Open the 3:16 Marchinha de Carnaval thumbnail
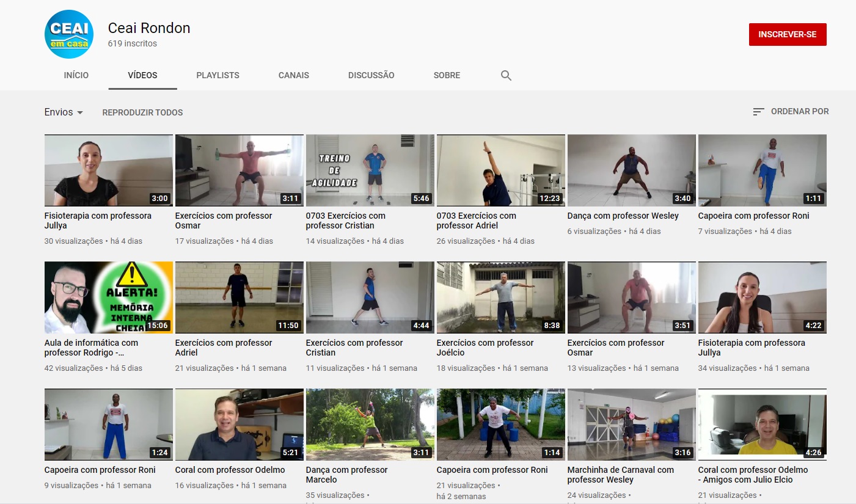The height and width of the screenshot is (504, 856). (x=632, y=425)
